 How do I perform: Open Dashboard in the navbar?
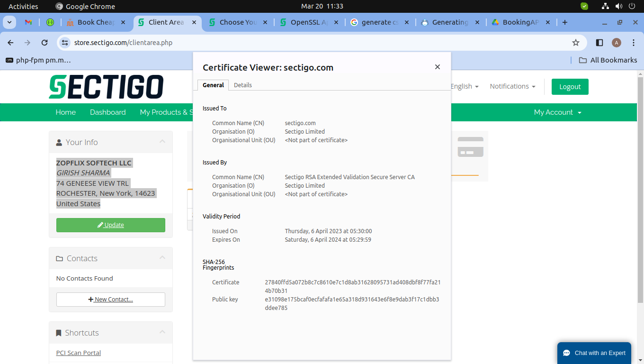pyautogui.click(x=108, y=112)
